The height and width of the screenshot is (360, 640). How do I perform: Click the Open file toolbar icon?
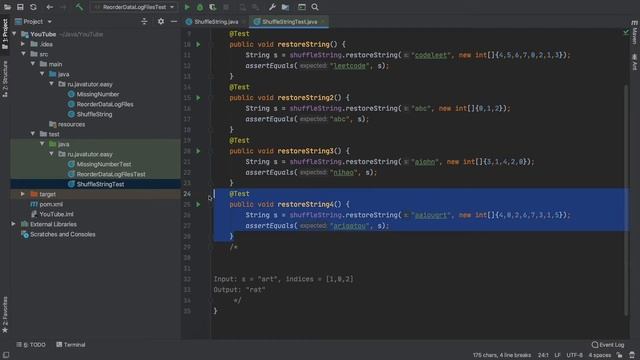pyautogui.click(x=7, y=7)
